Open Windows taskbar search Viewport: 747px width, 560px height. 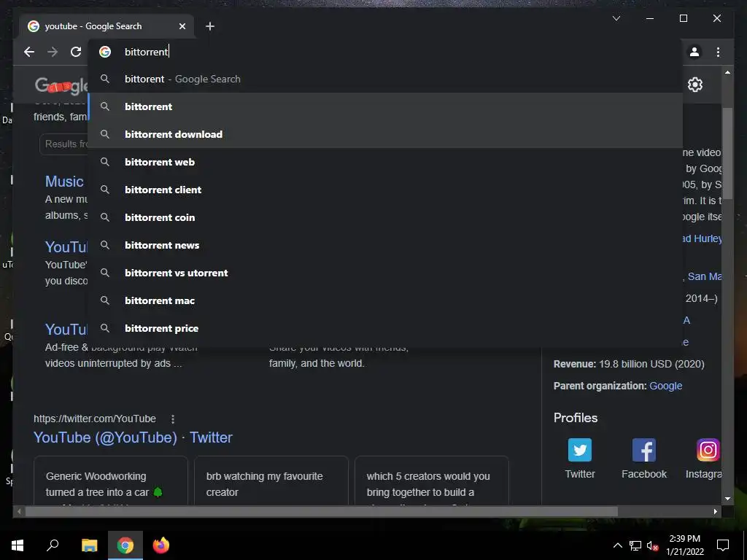(53, 545)
